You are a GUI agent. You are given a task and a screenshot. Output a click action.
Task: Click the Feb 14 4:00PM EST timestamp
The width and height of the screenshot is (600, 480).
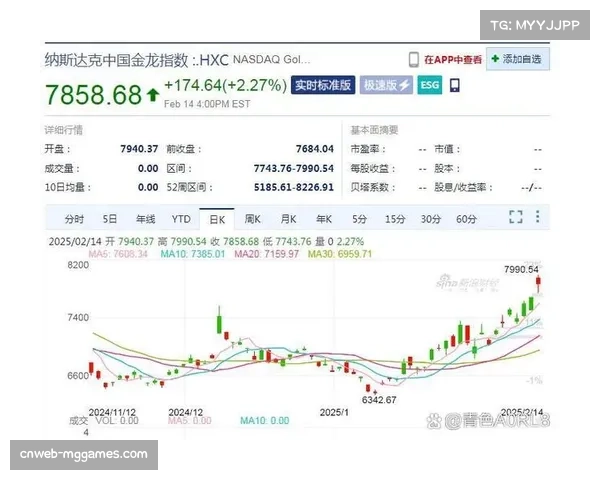pyautogui.click(x=207, y=104)
